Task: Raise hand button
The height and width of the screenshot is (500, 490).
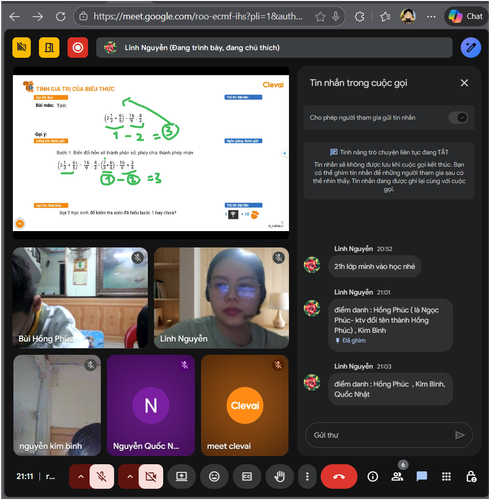Action: [x=279, y=477]
